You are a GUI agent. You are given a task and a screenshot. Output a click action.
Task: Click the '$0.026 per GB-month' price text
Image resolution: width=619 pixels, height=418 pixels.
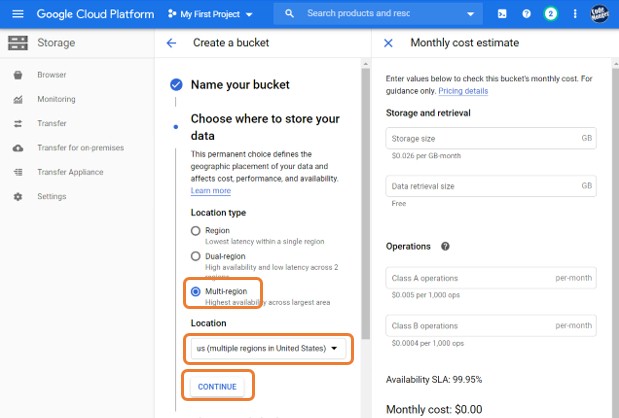[426, 156]
